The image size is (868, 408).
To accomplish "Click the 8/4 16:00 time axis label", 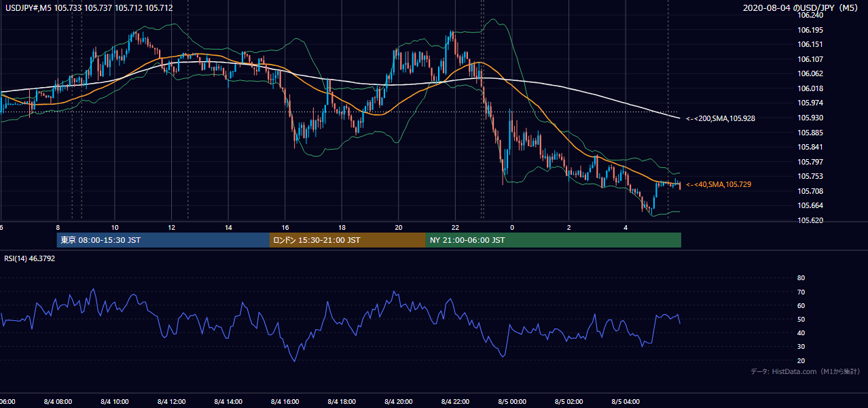I will point(285,401).
